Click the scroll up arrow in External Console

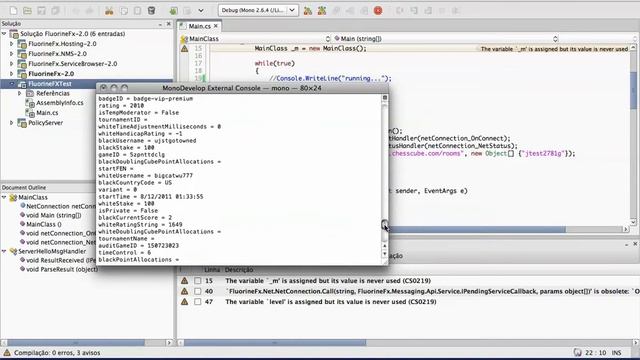[384, 246]
